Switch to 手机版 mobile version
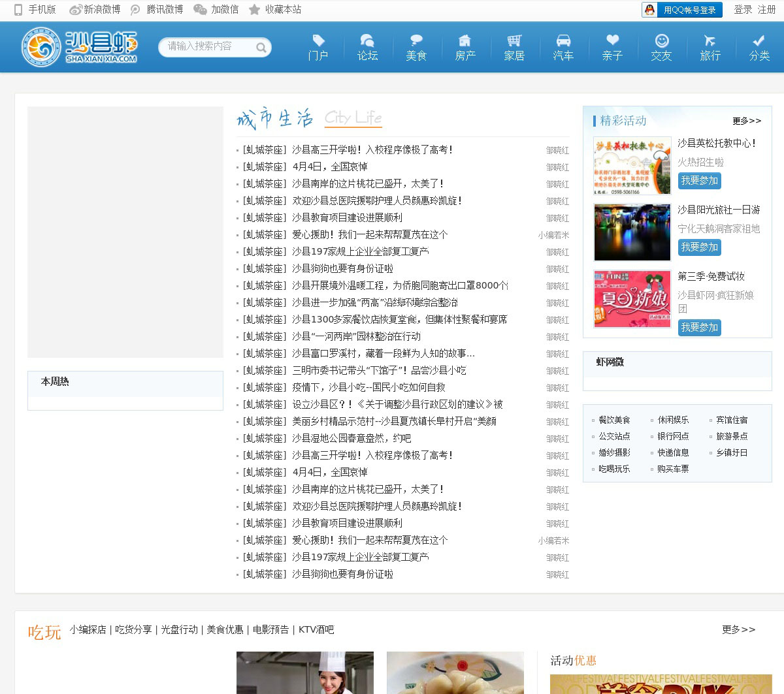The height and width of the screenshot is (694, 784). 35,9
